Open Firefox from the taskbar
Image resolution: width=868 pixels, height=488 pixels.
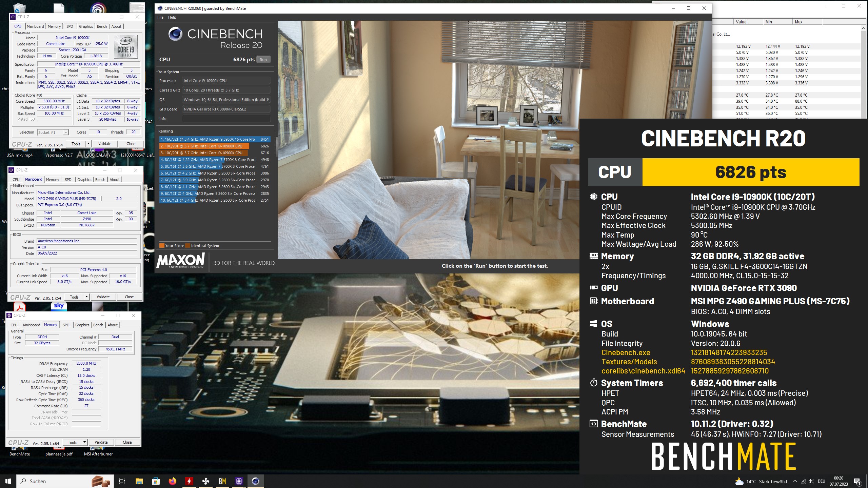pos(173,481)
